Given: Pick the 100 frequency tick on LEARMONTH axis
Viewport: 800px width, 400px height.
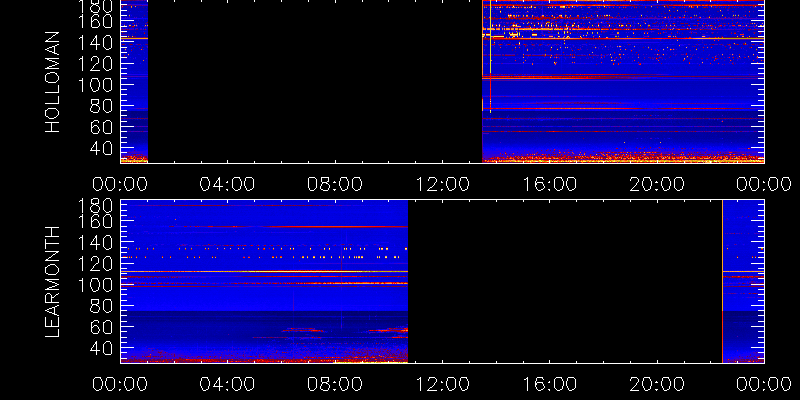Looking at the screenshot, I should pyautogui.click(x=95, y=285).
